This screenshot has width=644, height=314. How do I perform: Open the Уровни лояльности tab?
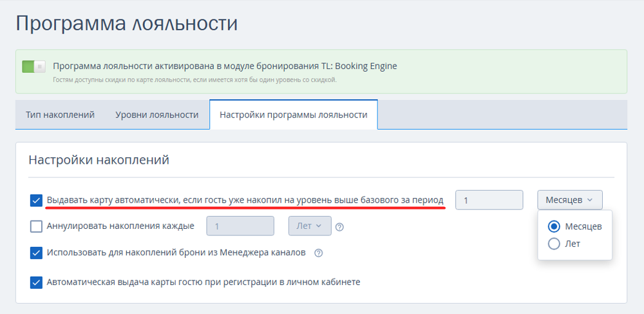[156, 115]
